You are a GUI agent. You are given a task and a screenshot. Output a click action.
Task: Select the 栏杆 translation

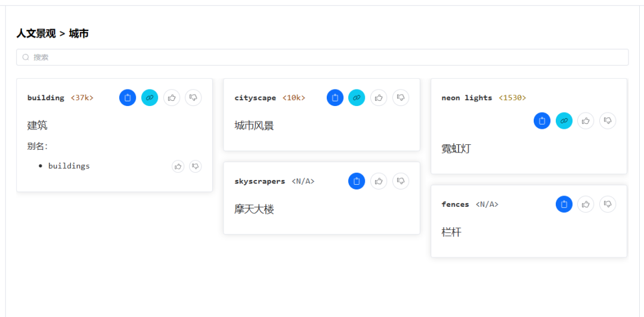coord(451,232)
